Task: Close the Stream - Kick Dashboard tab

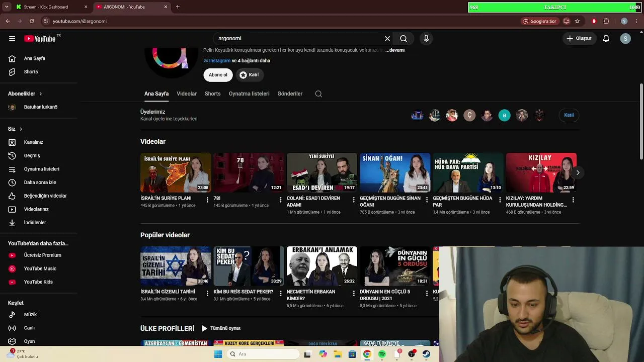Action: (x=86, y=7)
